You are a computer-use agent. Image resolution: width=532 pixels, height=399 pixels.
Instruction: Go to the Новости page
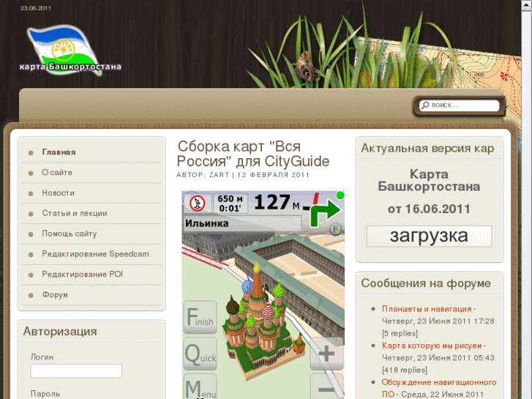coord(58,193)
